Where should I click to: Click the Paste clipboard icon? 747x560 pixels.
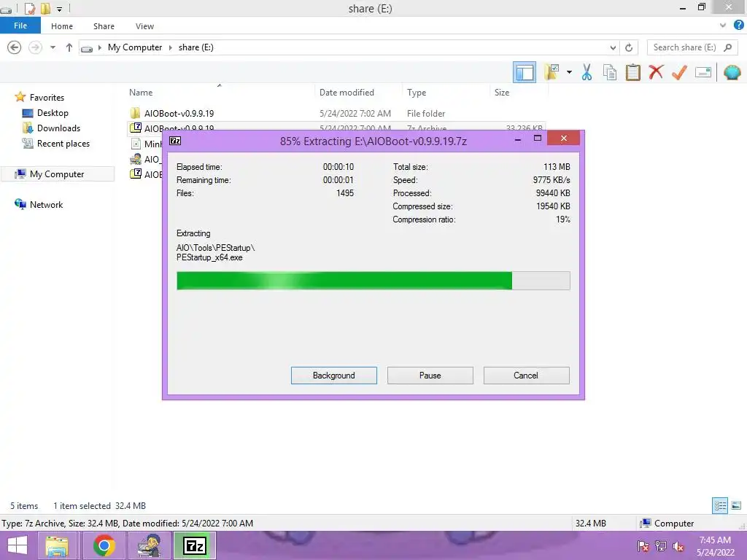coord(632,72)
